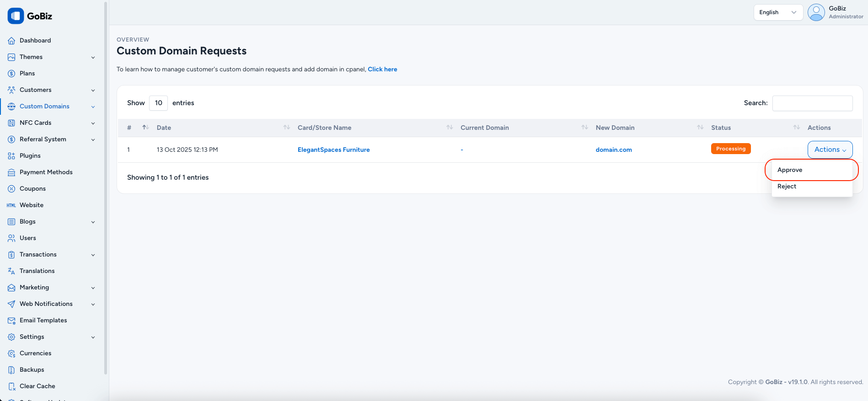Click the administrator profile avatar

point(816,12)
